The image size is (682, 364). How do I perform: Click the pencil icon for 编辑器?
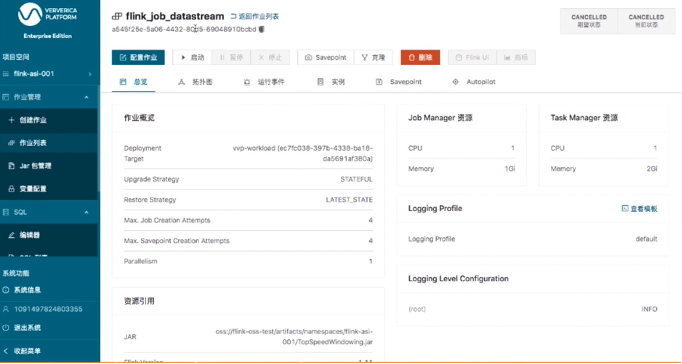tap(12, 235)
